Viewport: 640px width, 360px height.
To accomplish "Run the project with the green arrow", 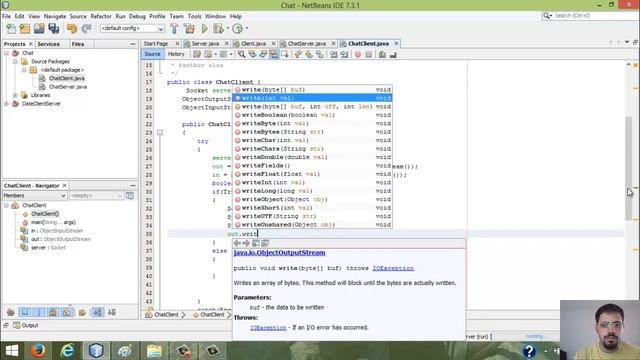I will tap(204, 29).
